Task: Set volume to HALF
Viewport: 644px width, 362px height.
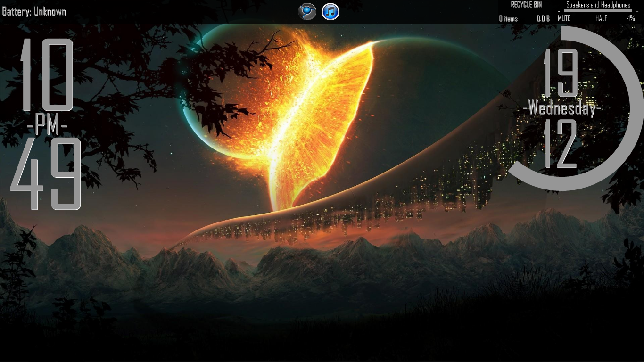Action: coord(601,18)
